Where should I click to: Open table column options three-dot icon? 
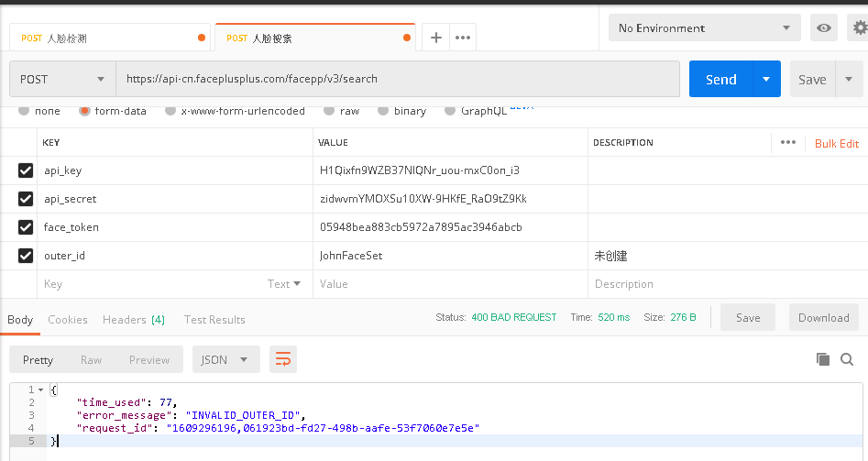click(x=787, y=143)
